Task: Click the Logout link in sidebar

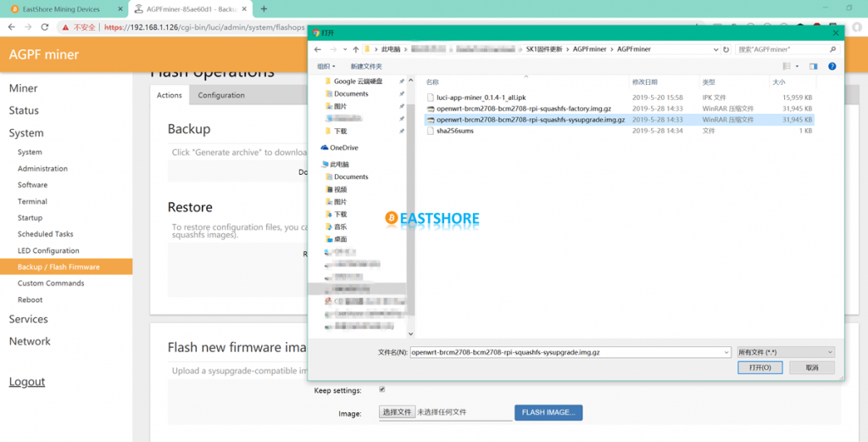Action: [x=27, y=382]
